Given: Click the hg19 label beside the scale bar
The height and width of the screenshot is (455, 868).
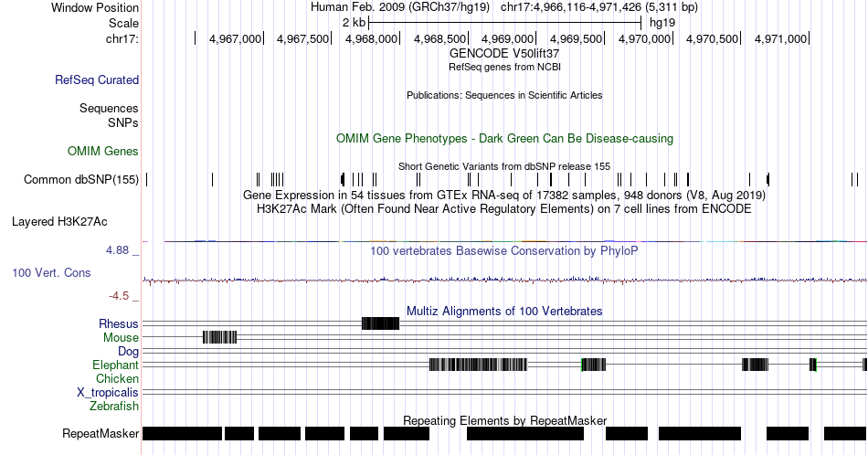Looking at the screenshot, I should [x=662, y=23].
